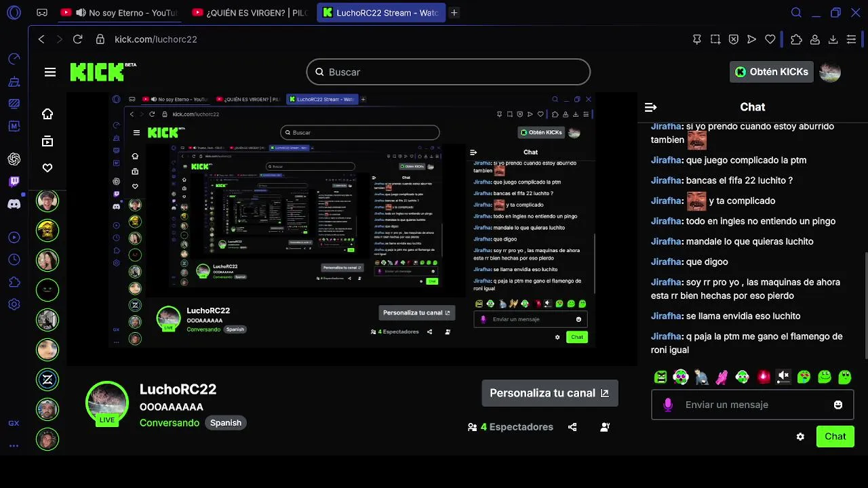Pin page with the pinboard pin icon
This screenshot has width=868, height=488.
[696, 39]
